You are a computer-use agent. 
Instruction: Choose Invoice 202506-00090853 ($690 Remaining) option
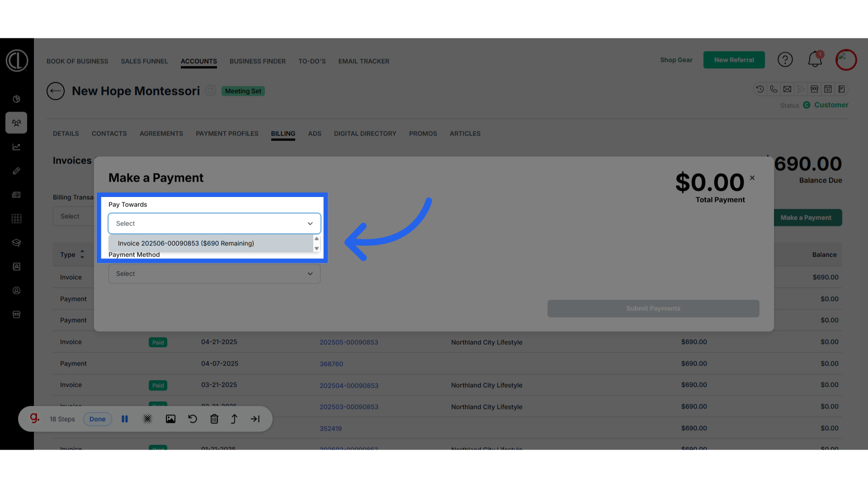[x=211, y=243]
